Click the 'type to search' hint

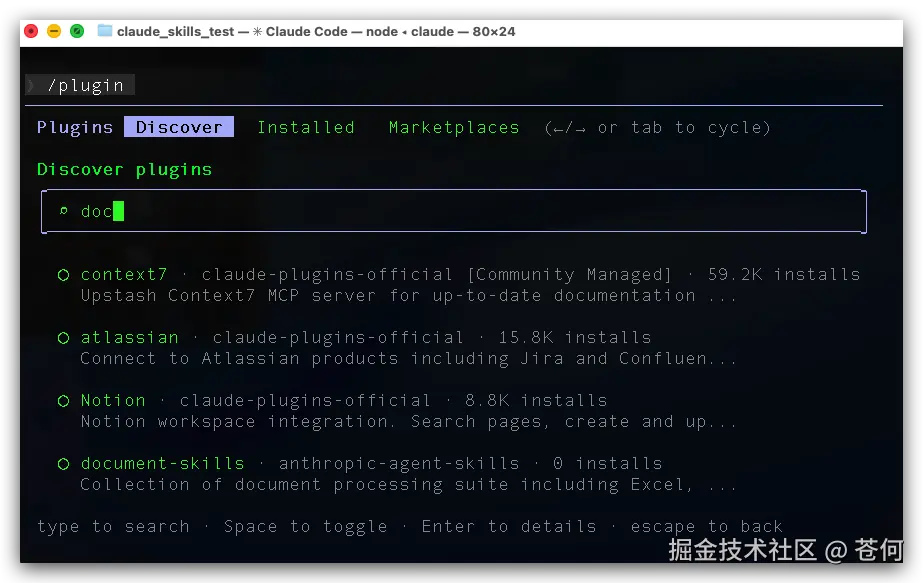click(x=114, y=526)
